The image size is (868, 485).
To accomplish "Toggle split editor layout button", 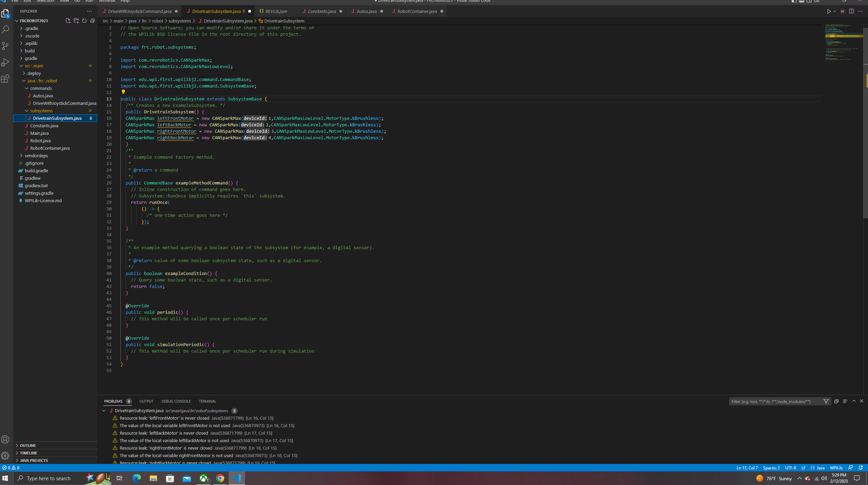I will [x=851, y=11].
